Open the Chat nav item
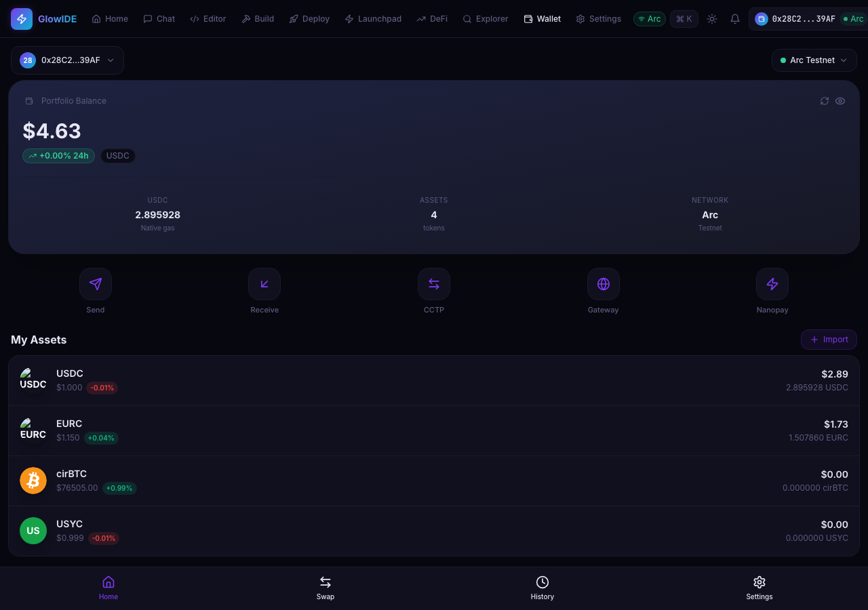 (159, 19)
